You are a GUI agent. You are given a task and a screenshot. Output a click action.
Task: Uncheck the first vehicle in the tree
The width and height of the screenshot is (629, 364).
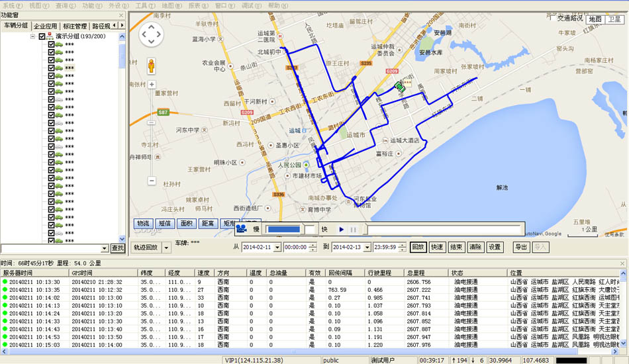(52, 44)
